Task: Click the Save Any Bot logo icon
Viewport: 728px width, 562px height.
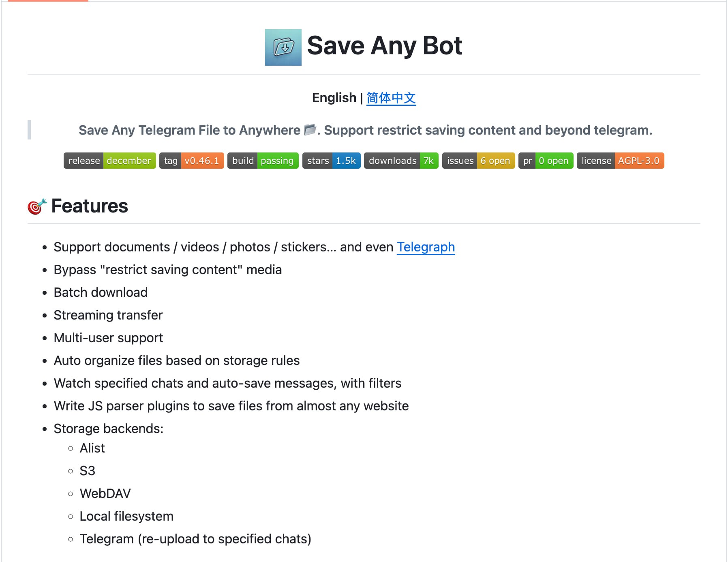Action: tap(283, 47)
